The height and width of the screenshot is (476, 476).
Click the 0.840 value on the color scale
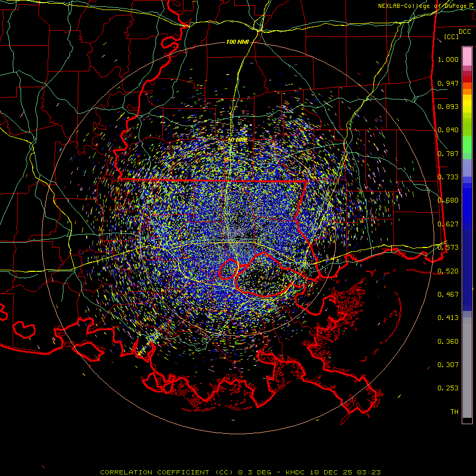(x=448, y=130)
